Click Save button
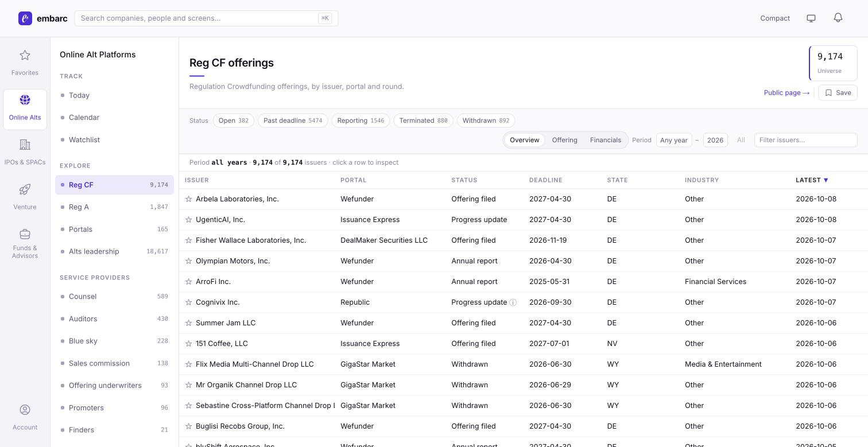Screen dimensions: 868x447 (x=838, y=93)
